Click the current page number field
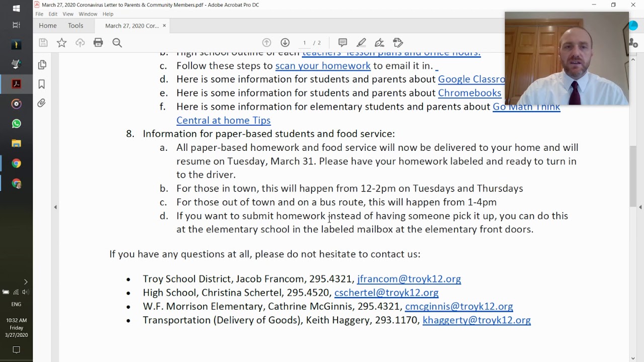This screenshot has width=644, height=362. [x=304, y=43]
